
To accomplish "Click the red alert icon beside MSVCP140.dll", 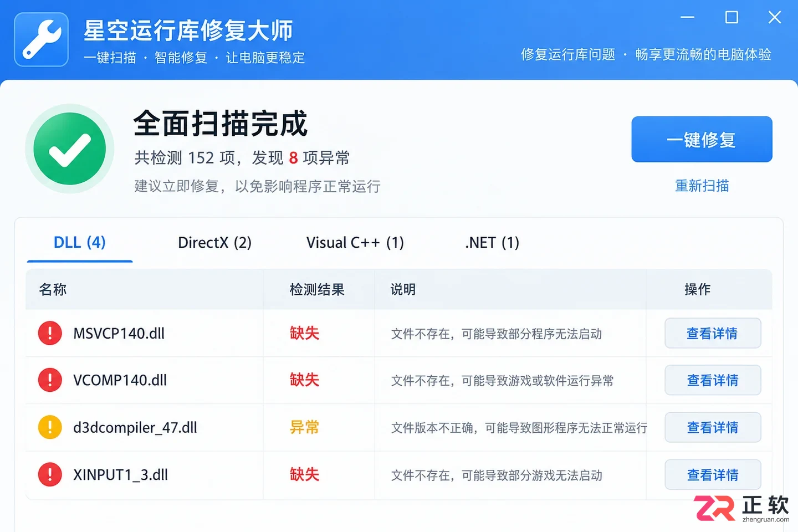I will pyautogui.click(x=50, y=333).
